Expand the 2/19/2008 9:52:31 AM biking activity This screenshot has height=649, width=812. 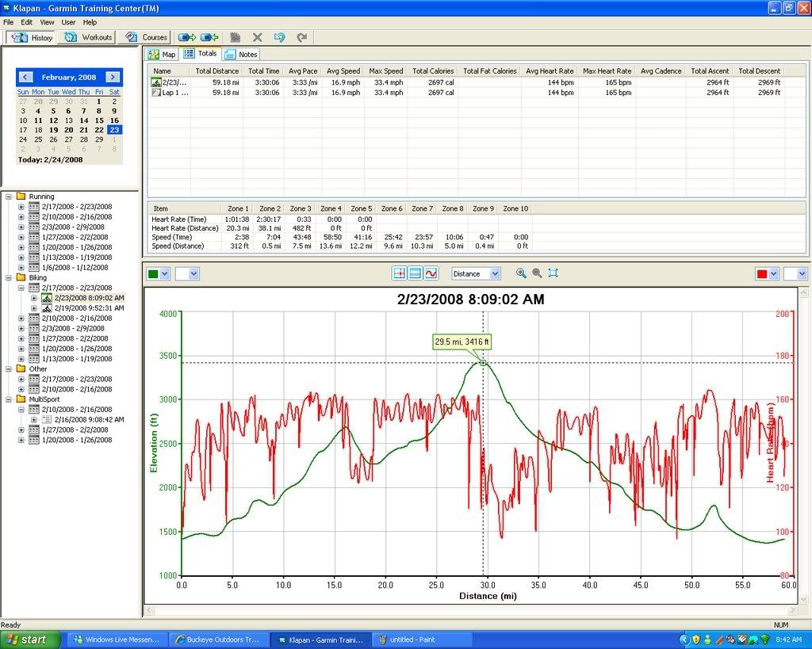(x=33, y=308)
